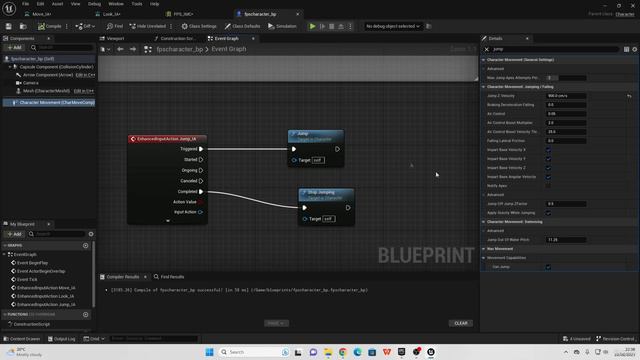Screen dimensions: 640x360
Task: Open My Blueprint settings gear
Action: click(x=91, y=234)
